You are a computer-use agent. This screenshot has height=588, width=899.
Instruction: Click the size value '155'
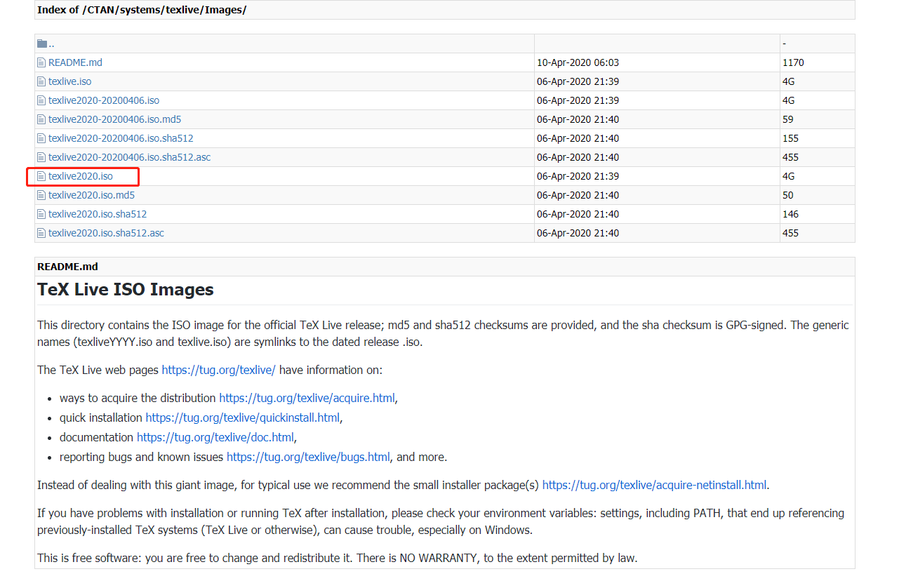(791, 138)
